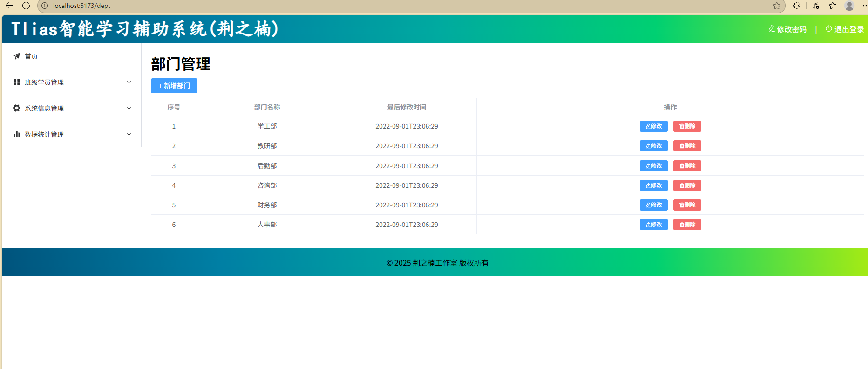
Task: Expand the 数据统计管理 submenu chevron
Action: point(129,135)
